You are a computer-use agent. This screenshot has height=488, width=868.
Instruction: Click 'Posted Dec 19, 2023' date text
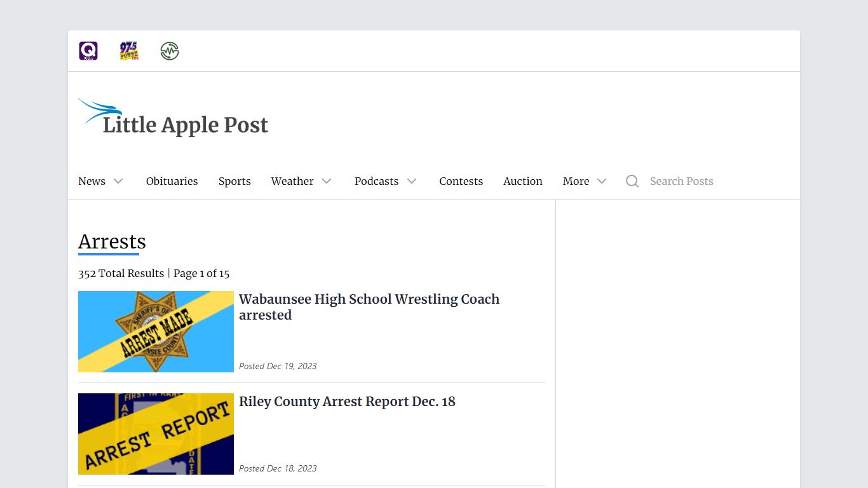278,366
